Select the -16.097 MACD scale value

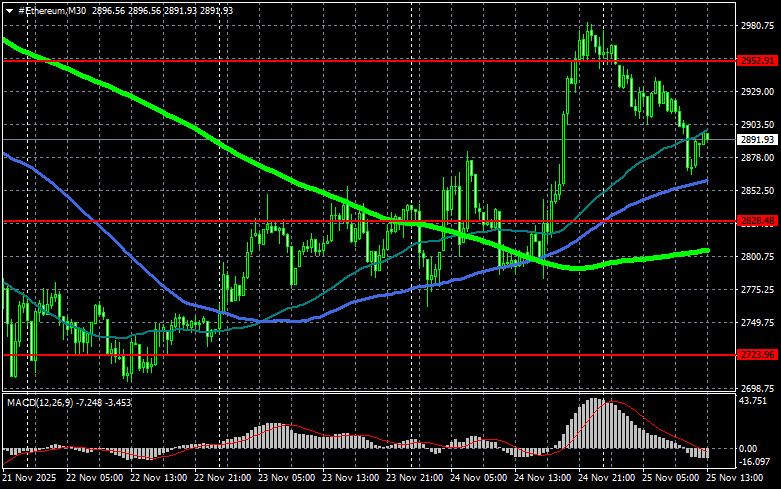click(755, 462)
